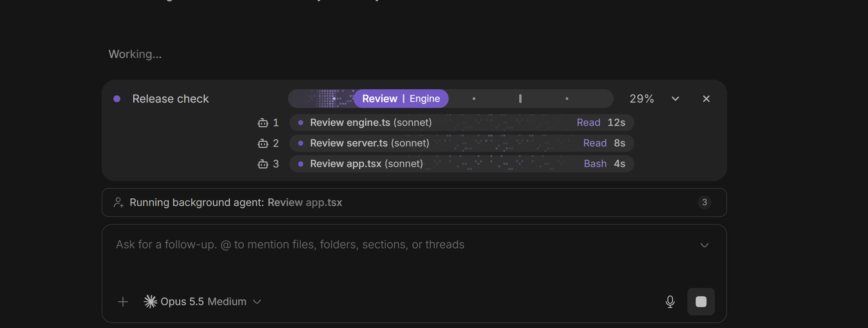The height and width of the screenshot is (328, 868).
Task: Click the purple dot beside Release check
Action: 117,99
